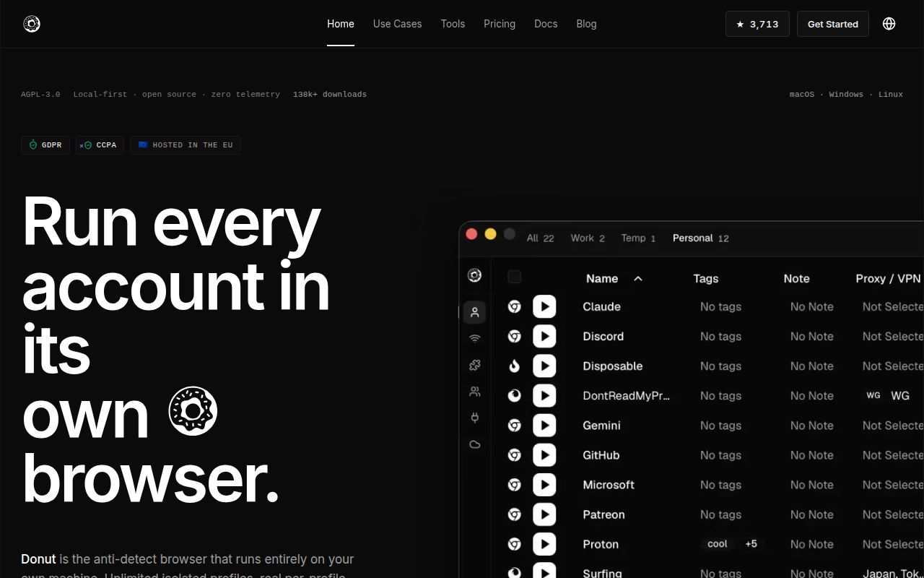Image resolution: width=924 pixels, height=578 pixels.
Task: Open Gemini's Not Selected proxy dropdown
Action: click(893, 426)
